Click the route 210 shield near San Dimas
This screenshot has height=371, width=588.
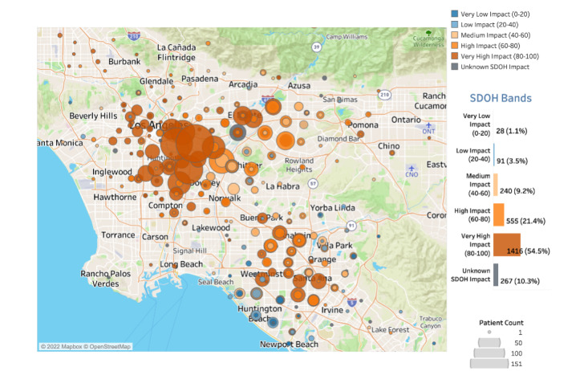[384, 95]
